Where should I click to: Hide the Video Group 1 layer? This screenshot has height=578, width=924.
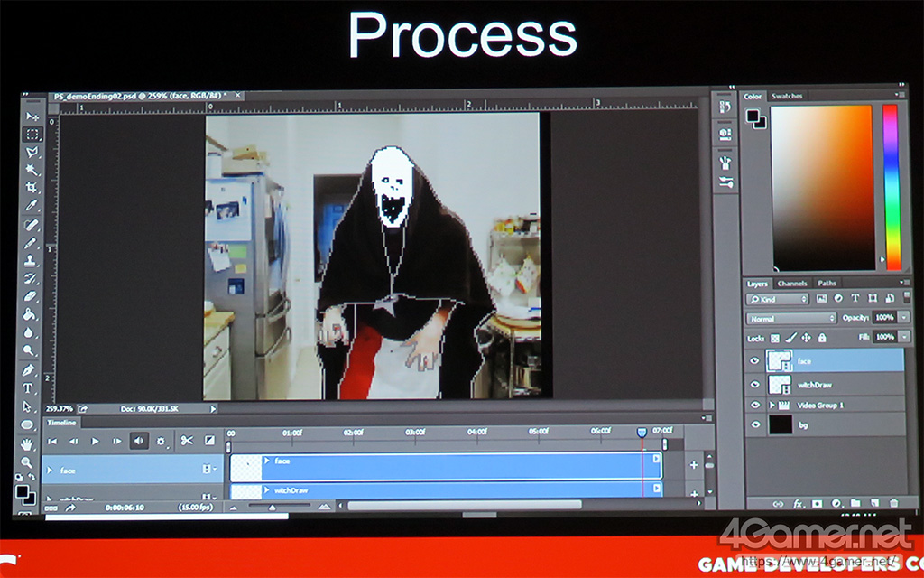(755, 406)
